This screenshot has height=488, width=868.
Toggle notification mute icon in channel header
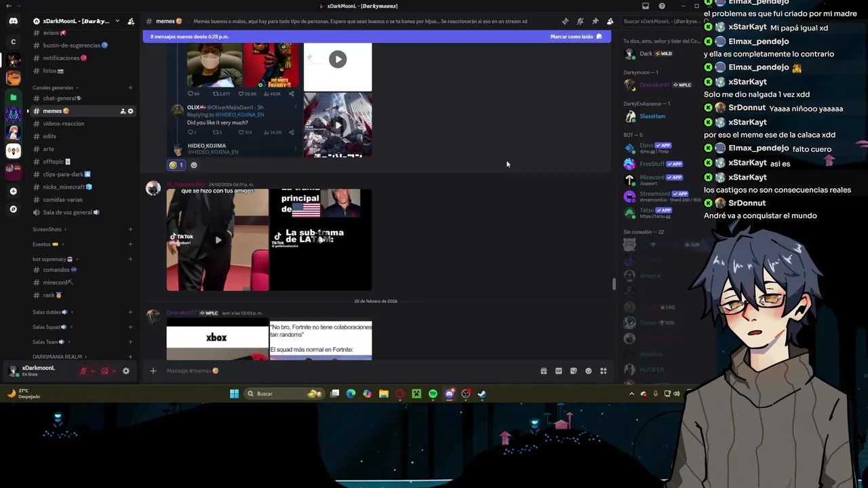(580, 21)
